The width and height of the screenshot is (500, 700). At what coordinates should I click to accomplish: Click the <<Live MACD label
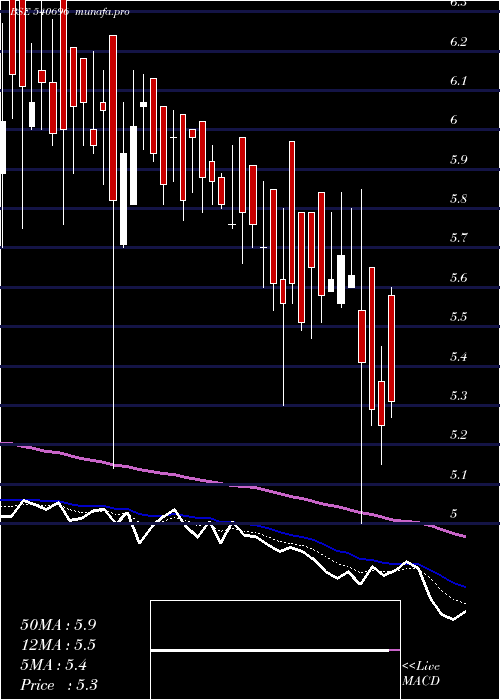(x=421, y=674)
